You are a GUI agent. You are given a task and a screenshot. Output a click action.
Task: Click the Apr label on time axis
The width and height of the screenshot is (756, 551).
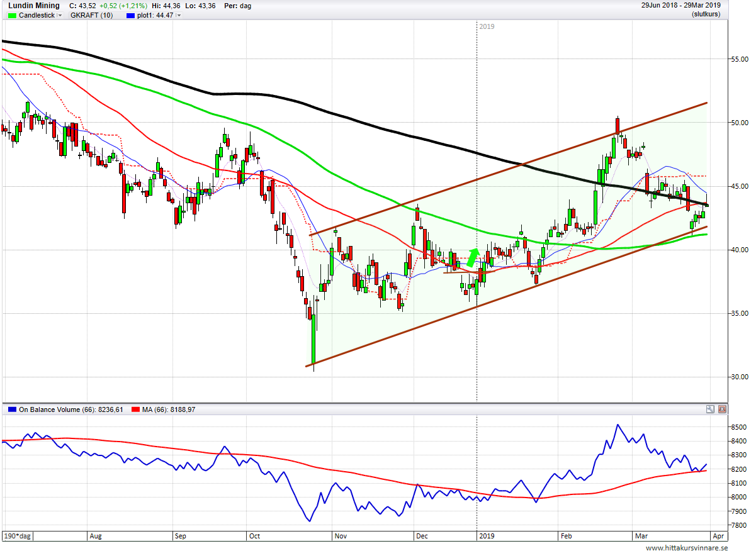[718, 537]
